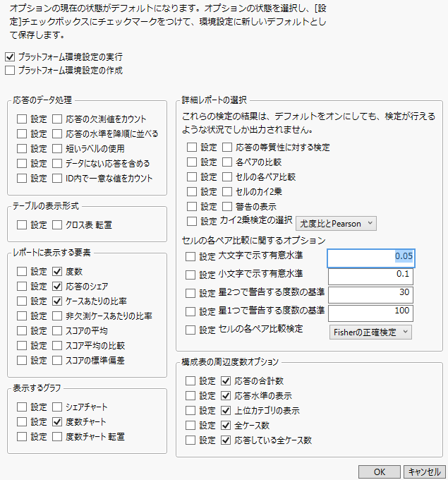
Task: Tick 設定 box beside 短いラベルの使用
Action: [22, 148]
